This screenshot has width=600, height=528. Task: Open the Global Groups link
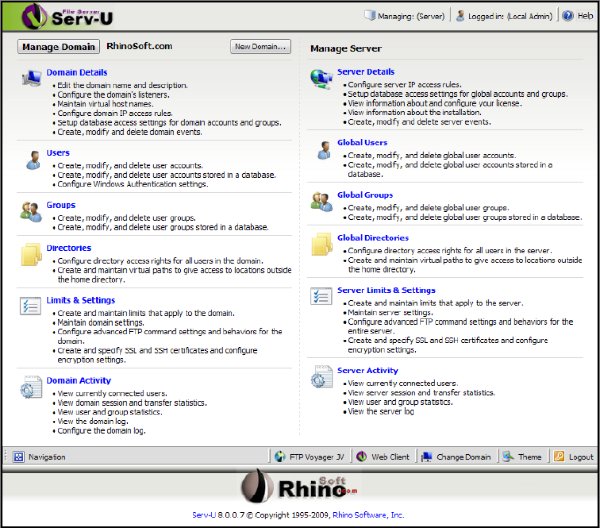point(365,195)
